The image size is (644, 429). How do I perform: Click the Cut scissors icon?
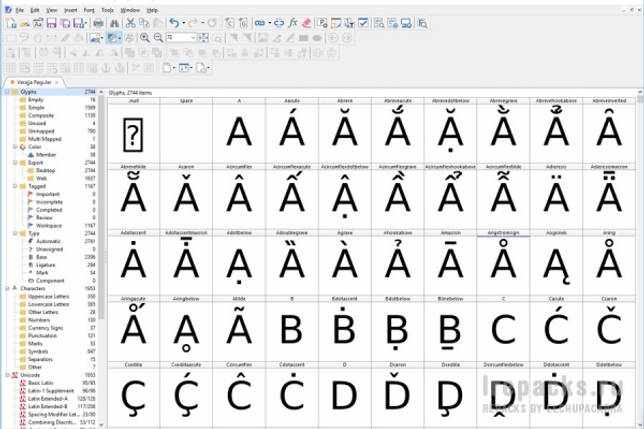pos(131,23)
